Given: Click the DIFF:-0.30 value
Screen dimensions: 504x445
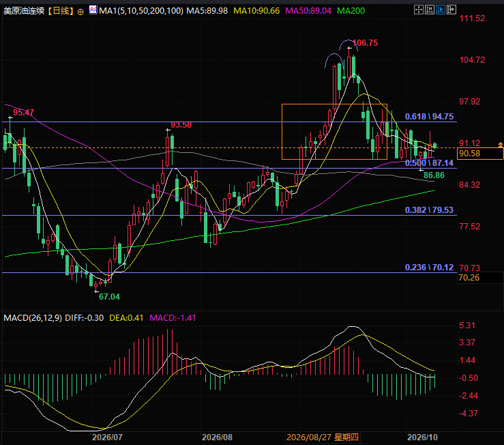Looking at the screenshot, I should 84,318.
